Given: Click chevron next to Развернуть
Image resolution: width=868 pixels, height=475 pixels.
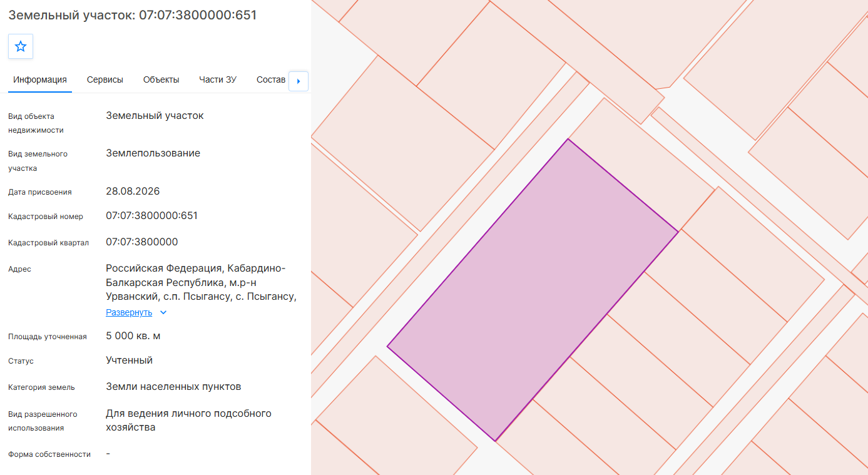Looking at the screenshot, I should (x=163, y=312).
